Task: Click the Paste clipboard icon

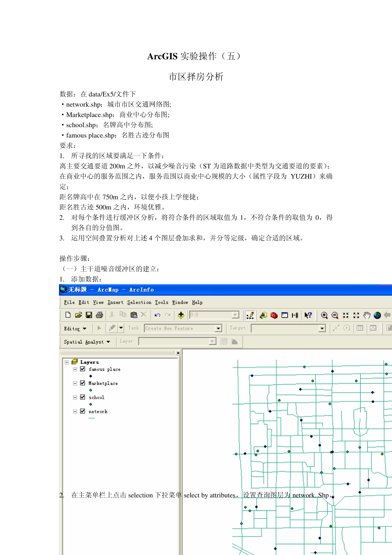Action: 133,315
